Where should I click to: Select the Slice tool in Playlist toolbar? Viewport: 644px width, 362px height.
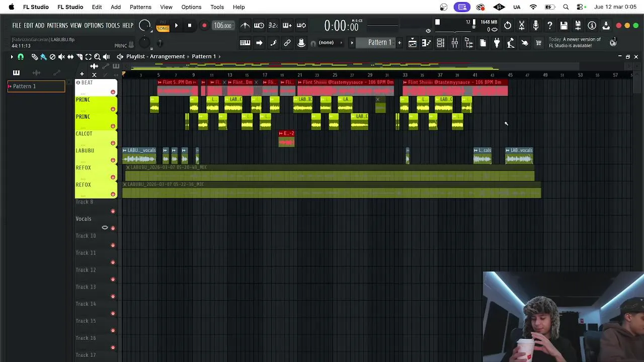pos(79,57)
